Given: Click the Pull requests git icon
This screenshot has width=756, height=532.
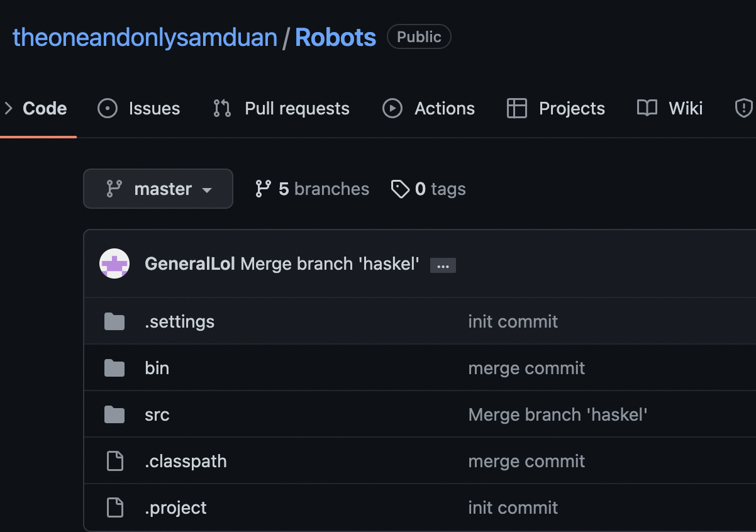Looking at the screenshot, I should pos(222,109).
